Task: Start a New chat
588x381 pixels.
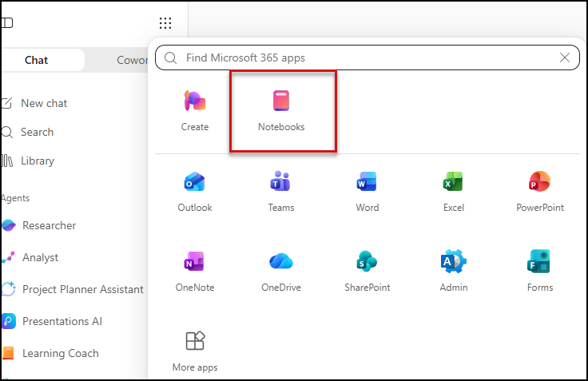Action: point(35,103)
